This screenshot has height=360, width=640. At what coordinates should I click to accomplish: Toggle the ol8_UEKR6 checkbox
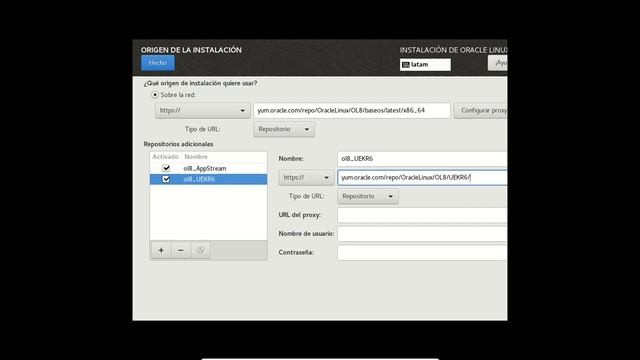tap(166, 179)
